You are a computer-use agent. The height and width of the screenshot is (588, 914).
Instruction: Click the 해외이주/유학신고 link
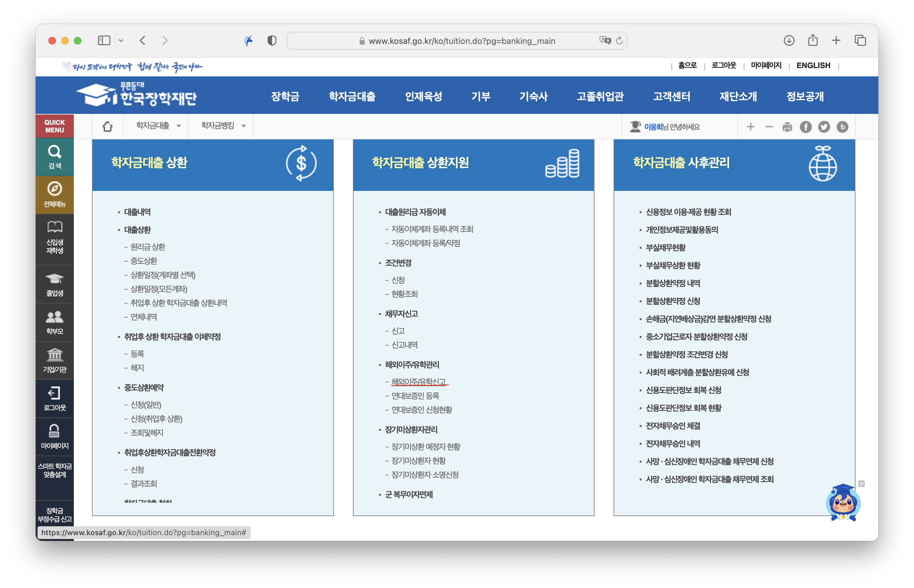[x=418, y=381]
